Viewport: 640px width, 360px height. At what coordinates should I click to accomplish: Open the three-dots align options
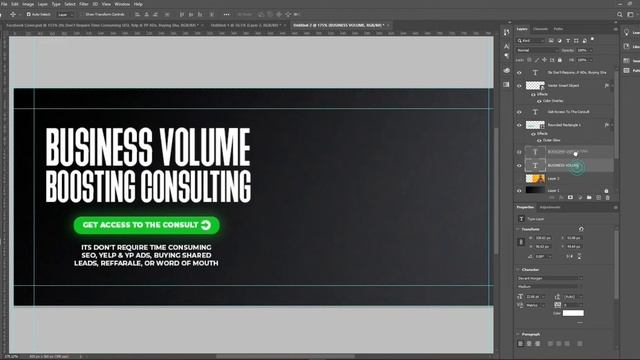[x=227, y=14]
